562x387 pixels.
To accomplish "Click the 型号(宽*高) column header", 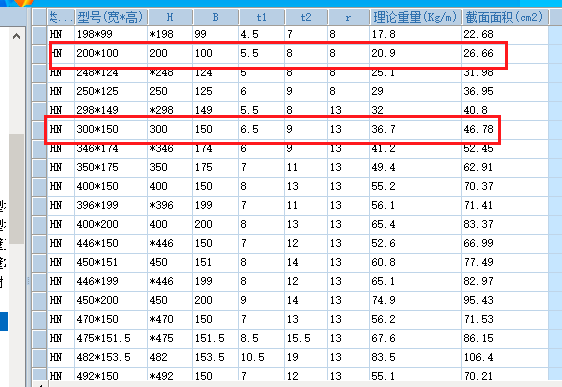I will [x=111, y=17].
